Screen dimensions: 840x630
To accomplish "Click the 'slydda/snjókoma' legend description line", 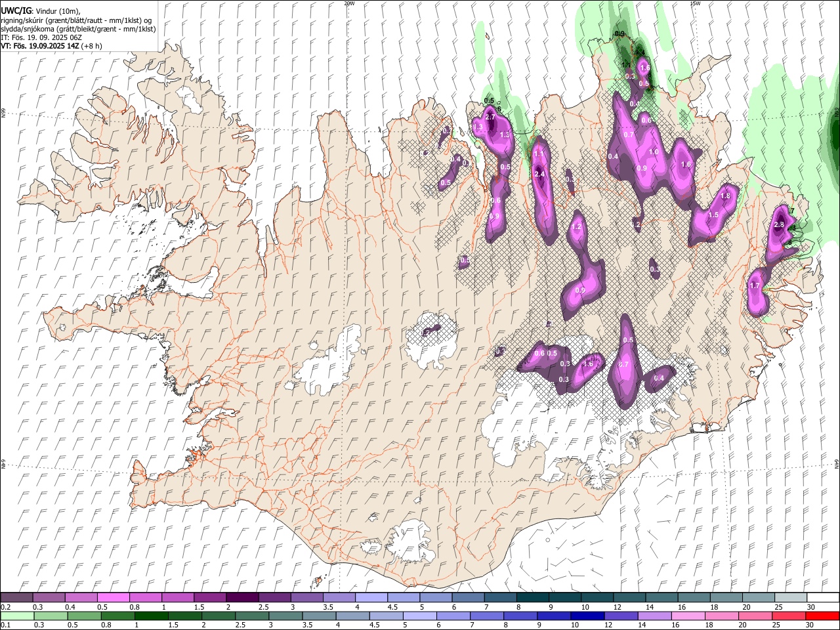I will tap(78, 29).
